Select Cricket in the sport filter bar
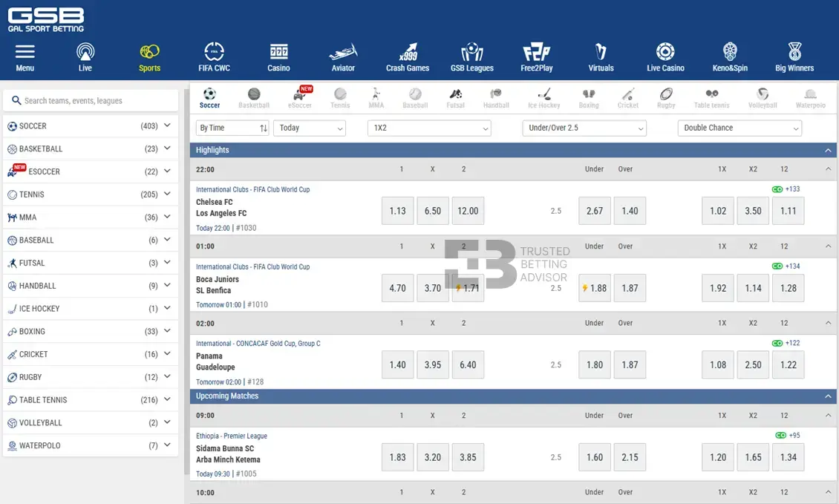 (627, 99)
